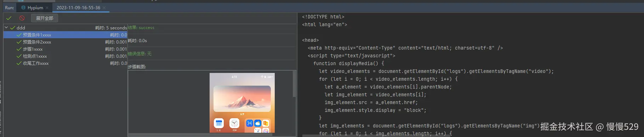Toggle the passed tests filter checkmark
The width and height of the screenshot is (644, 137).
pos(9,18)
